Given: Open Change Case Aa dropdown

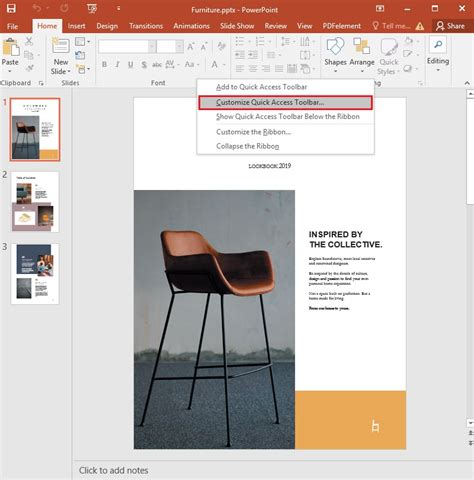Looking at the screenshot, I should coord(192,64).
